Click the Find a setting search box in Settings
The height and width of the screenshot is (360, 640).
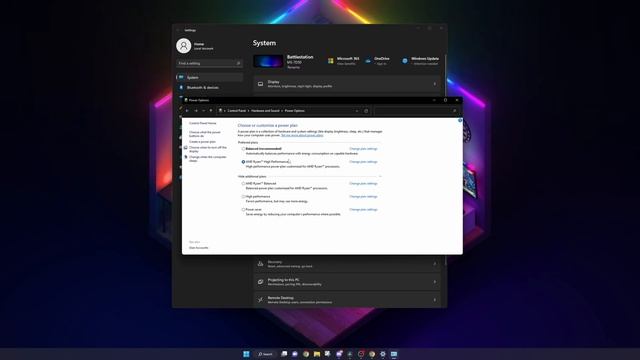(x=210, y=63)
